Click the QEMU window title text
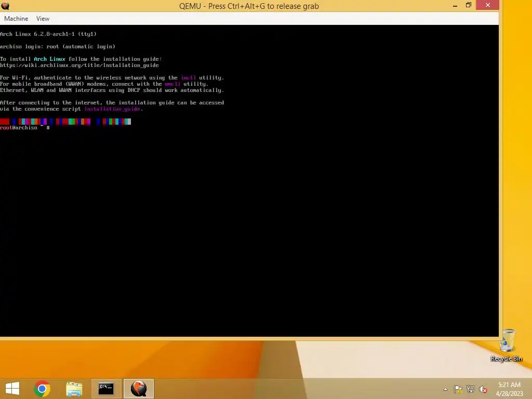This screenshot has height=399, width=532. 249,6
